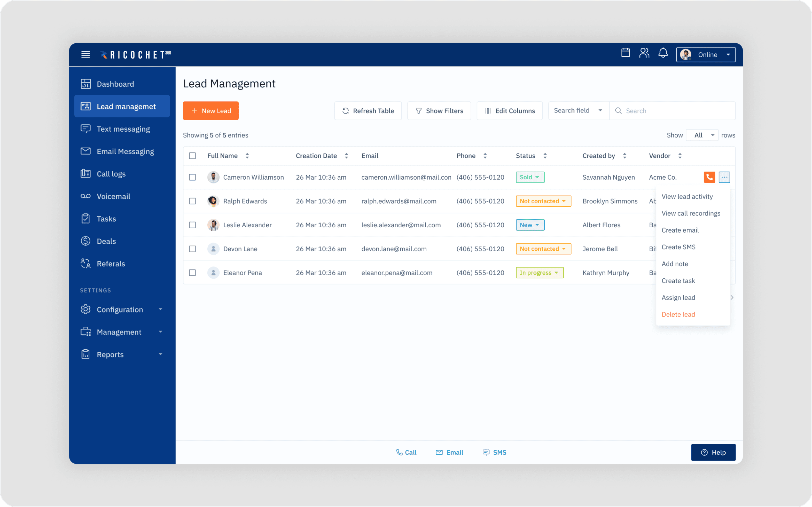Open the Sold status dropdown
Viewport: 812px width, 507px height.
tap(530, 177)
